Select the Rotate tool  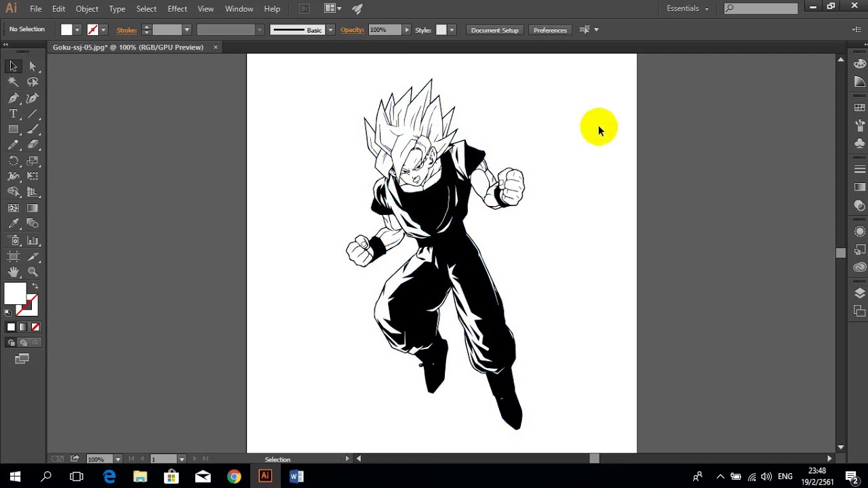(13, 161)
